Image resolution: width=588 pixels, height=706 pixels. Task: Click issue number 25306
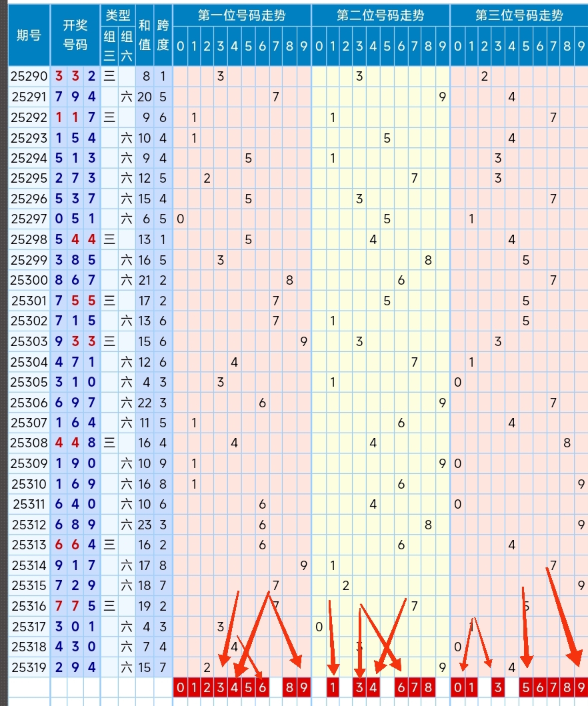coord(29,403)
